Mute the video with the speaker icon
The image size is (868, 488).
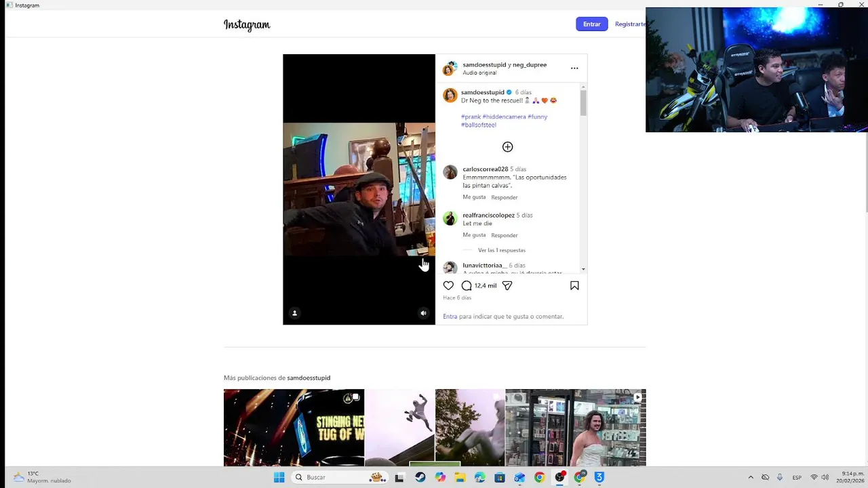(423, 313)
